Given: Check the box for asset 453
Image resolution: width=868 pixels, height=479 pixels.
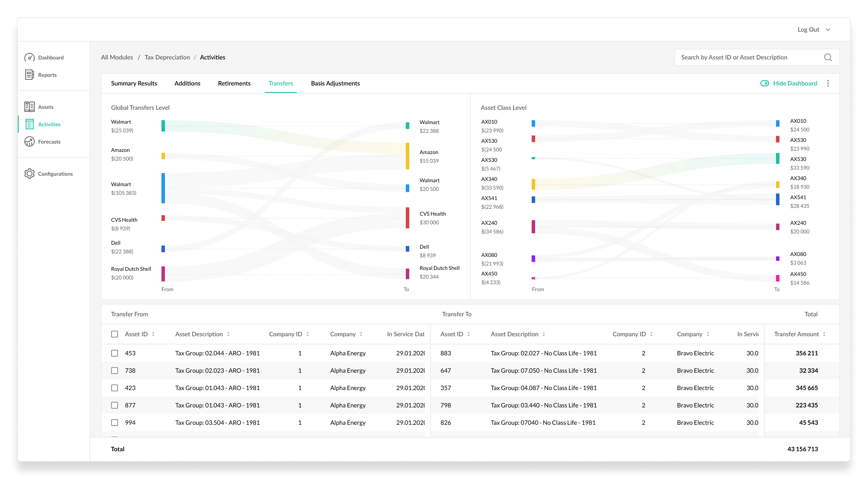Looking at the screenshot, I should pyautogui.click(x=115, y=353).
